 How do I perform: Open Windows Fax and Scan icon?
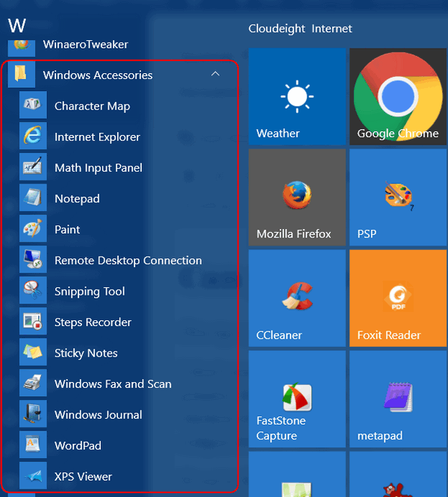(33, 383)
